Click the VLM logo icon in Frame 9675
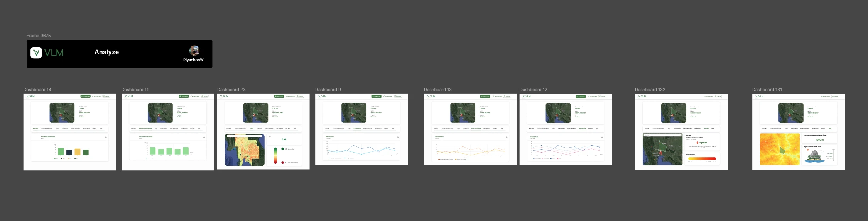The height and width of the screenshot is (221, 868). [36, 53]
